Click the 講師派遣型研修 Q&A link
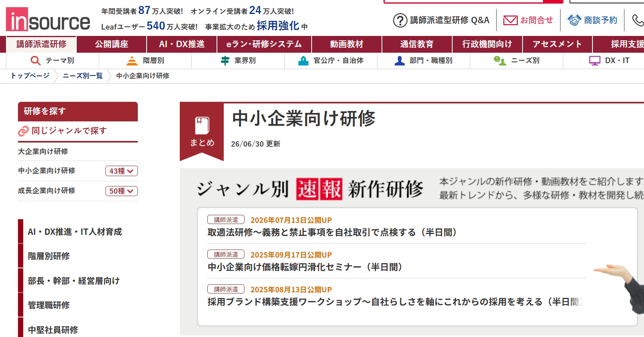This screenshot has width=644, height=337. click(449, 20)
